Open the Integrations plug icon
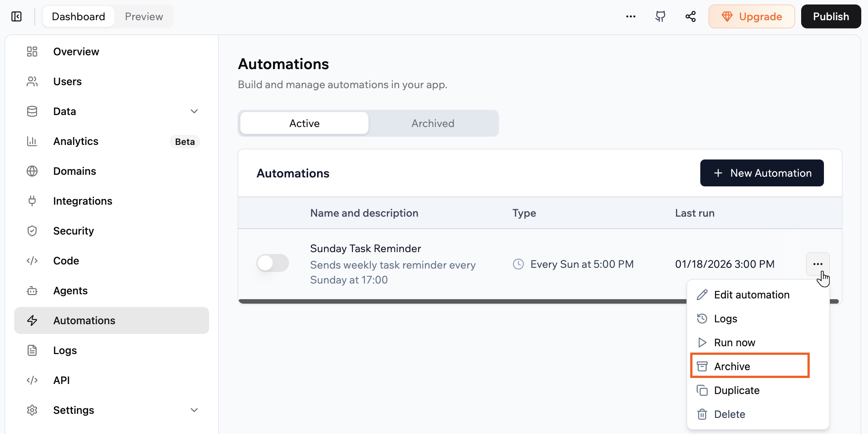 tap(32, 201)
